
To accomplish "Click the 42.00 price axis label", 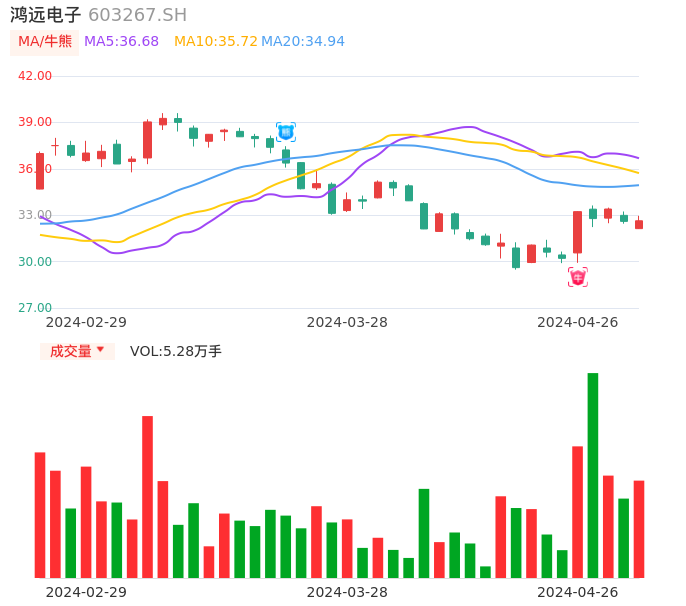I will coord(36,76).
